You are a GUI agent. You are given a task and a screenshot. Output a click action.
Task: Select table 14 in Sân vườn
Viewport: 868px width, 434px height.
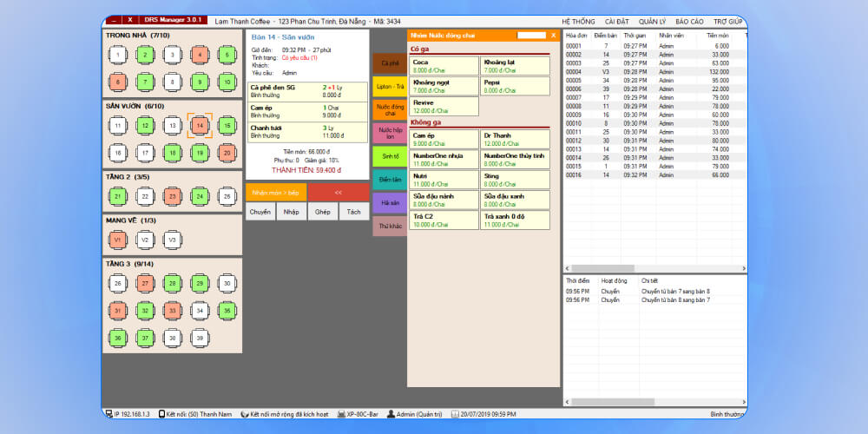[x=200, y=126]
